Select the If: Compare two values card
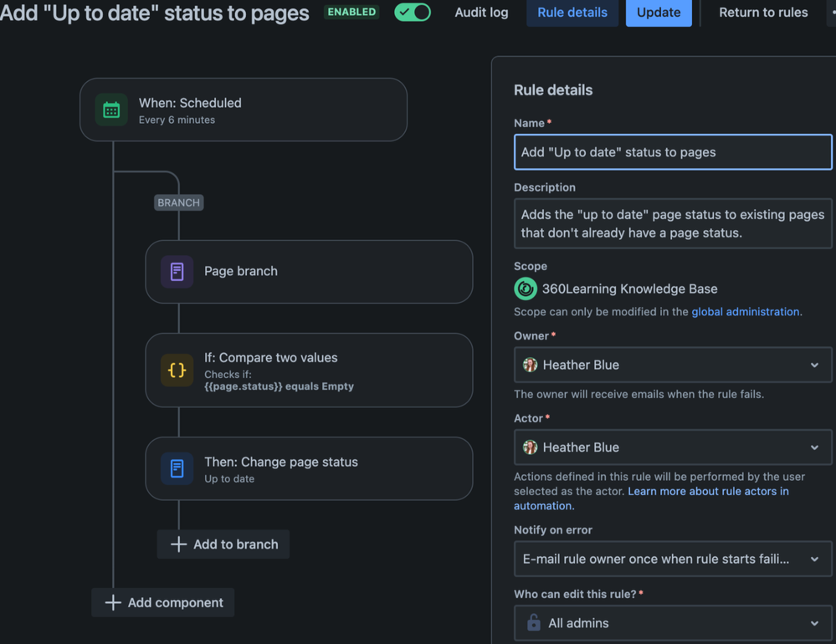This screenshot has height=644, width=836. (x=310, y=371)
